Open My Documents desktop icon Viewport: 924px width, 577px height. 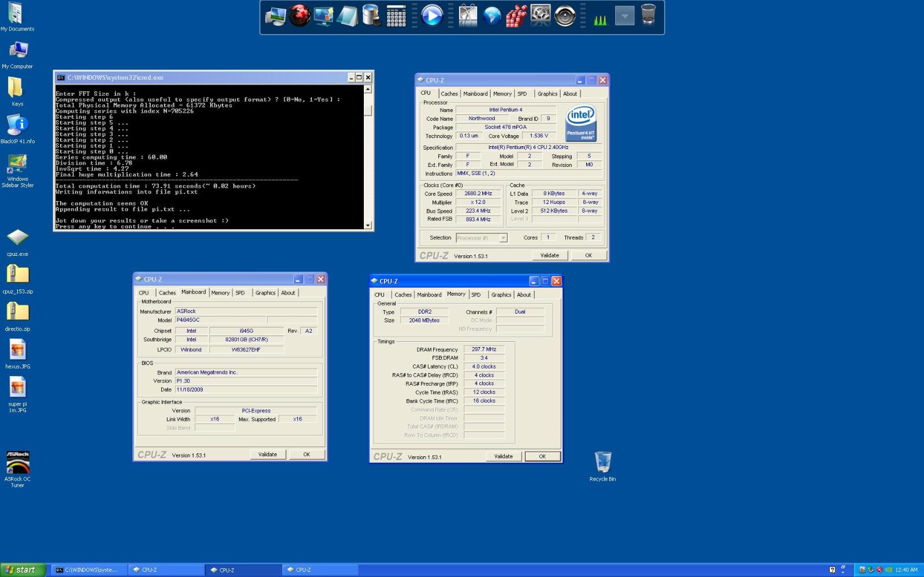point(17,17)
